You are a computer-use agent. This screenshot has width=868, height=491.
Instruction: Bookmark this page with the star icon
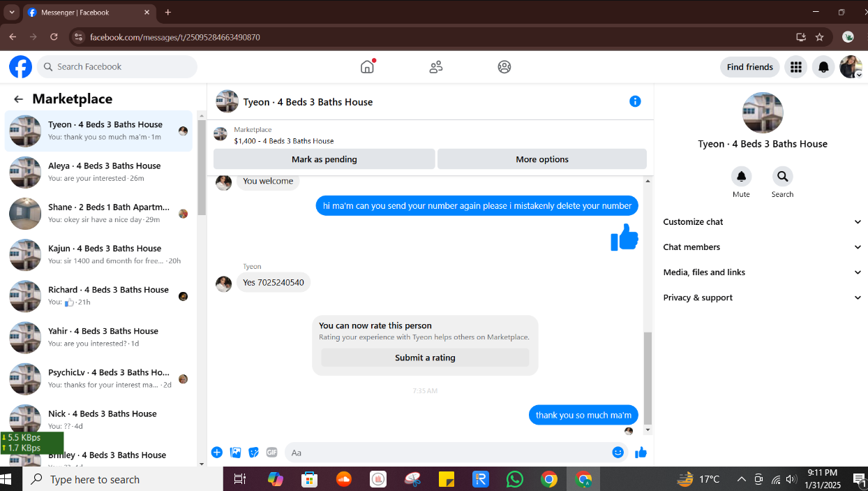click(x=819, y=37)
